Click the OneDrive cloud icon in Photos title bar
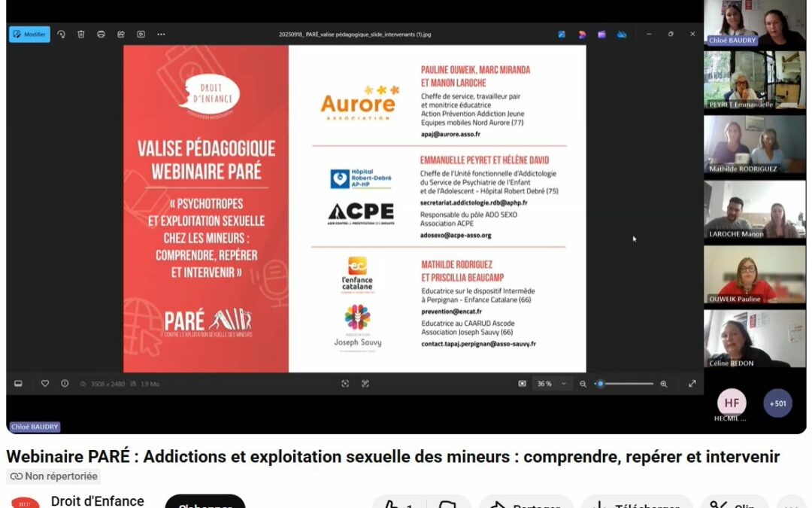This screenshot has height=508, width=812. (x=622, y=34)
